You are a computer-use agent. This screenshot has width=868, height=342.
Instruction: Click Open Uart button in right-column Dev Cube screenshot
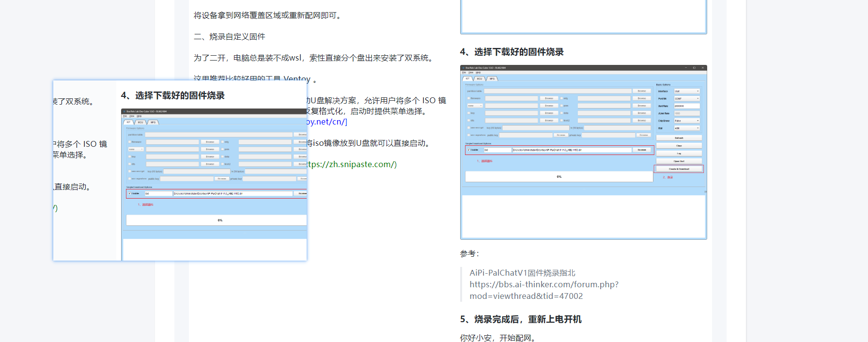click(x=679, y=161)
